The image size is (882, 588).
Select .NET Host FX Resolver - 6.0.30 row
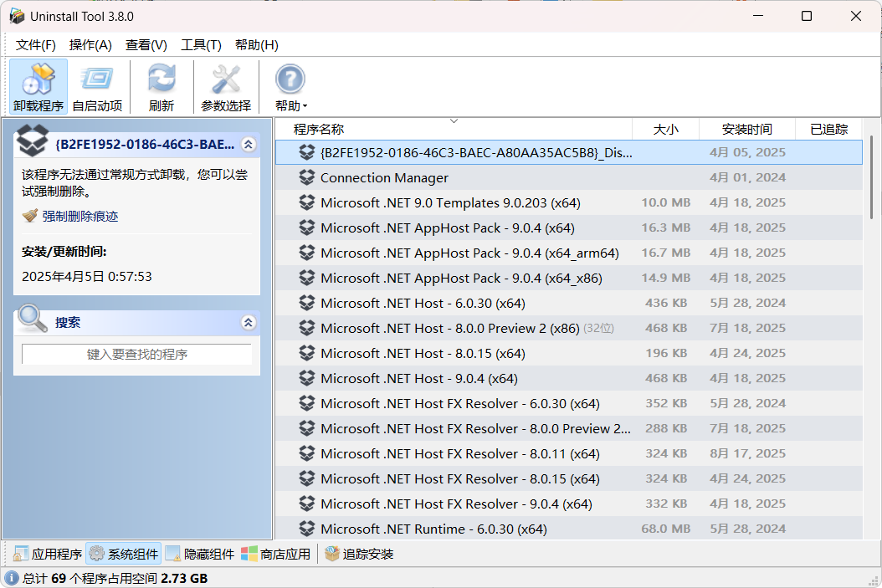[x=569, y=404]
